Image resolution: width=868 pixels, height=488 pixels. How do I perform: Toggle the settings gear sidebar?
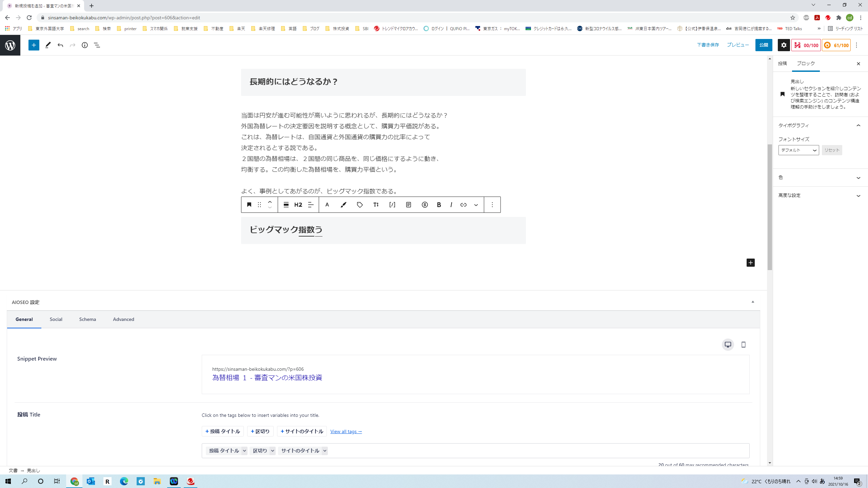[784, 45]
